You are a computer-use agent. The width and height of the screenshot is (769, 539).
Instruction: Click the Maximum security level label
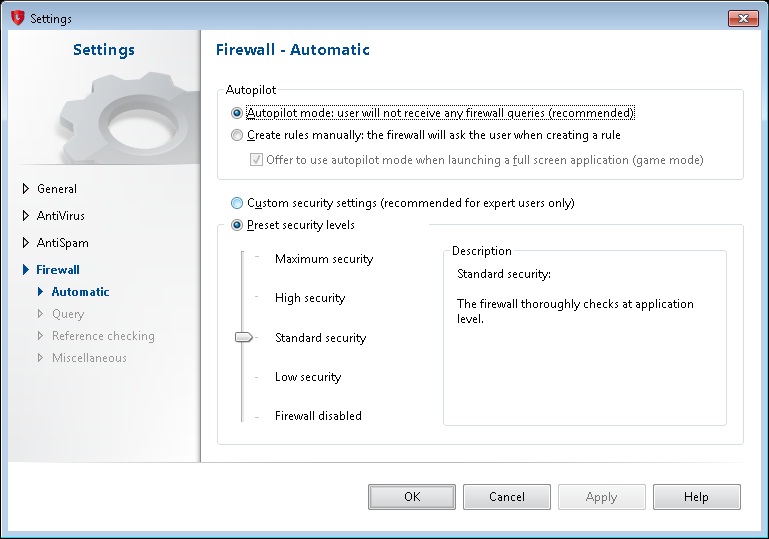(x=323, y=259)
